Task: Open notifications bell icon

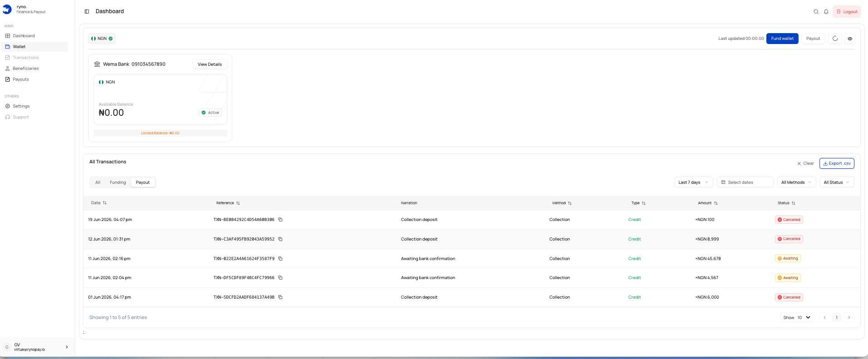Action: tap(826, 12)
